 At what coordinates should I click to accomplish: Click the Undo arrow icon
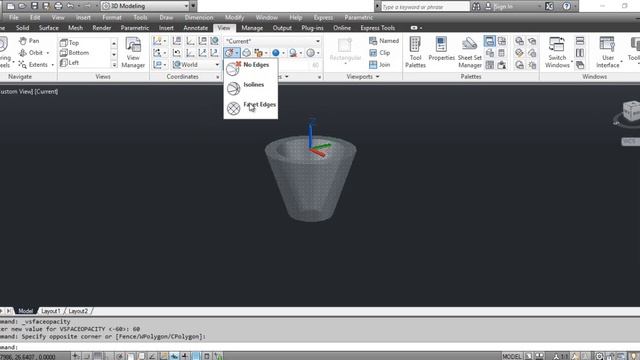coord(70,6)
